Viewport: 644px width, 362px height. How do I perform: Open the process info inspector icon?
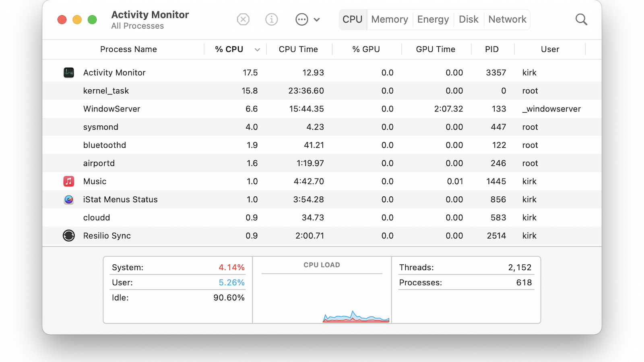point(272,19)
